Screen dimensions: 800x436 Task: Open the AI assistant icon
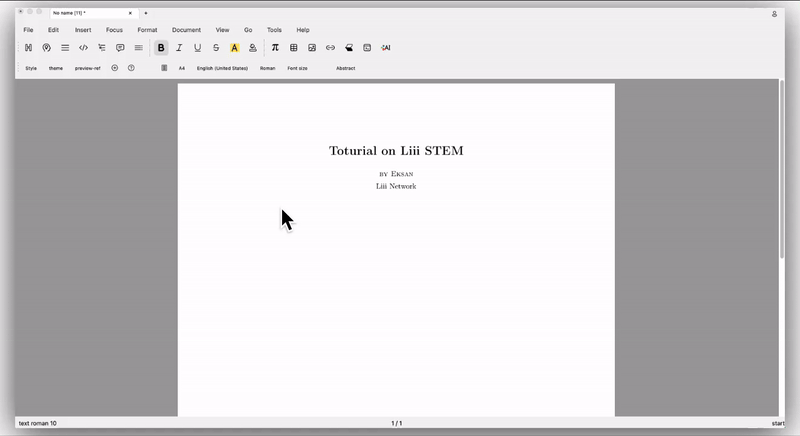coord(385,47)
